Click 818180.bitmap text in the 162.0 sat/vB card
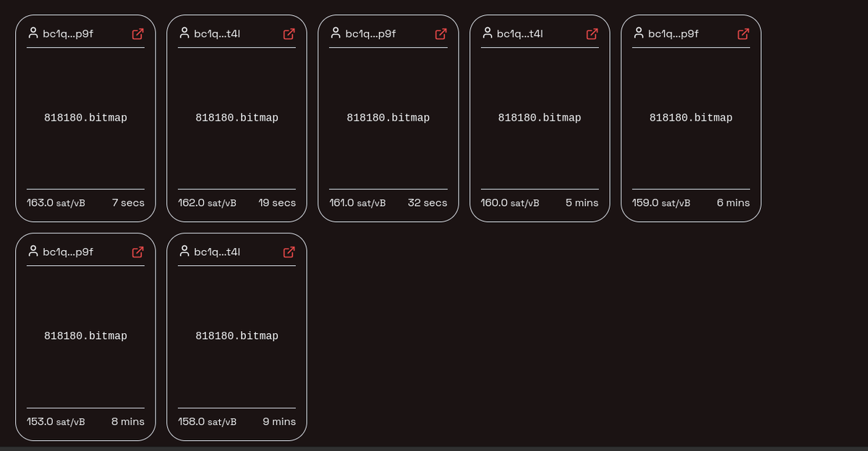The width and height of the screenshot is (868, 451). coord(237,118)
